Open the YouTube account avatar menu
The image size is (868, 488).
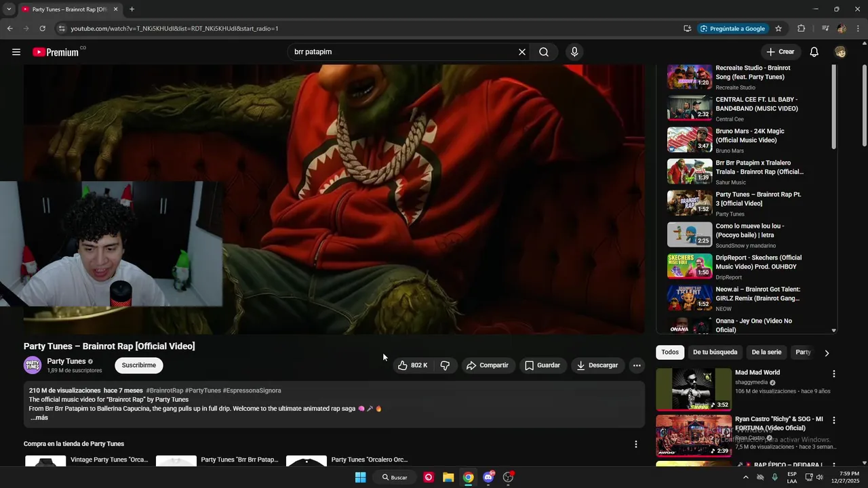[x=840, y=52]
